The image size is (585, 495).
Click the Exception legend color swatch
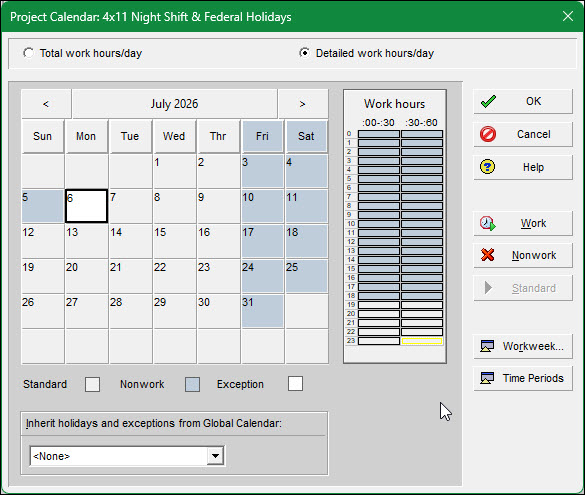[x=295, y=384]
